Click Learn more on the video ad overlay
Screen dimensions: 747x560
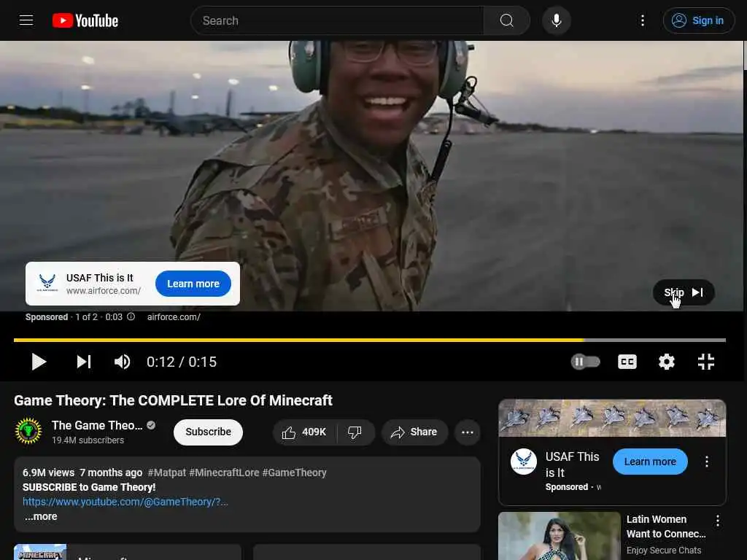pos(193,284)
